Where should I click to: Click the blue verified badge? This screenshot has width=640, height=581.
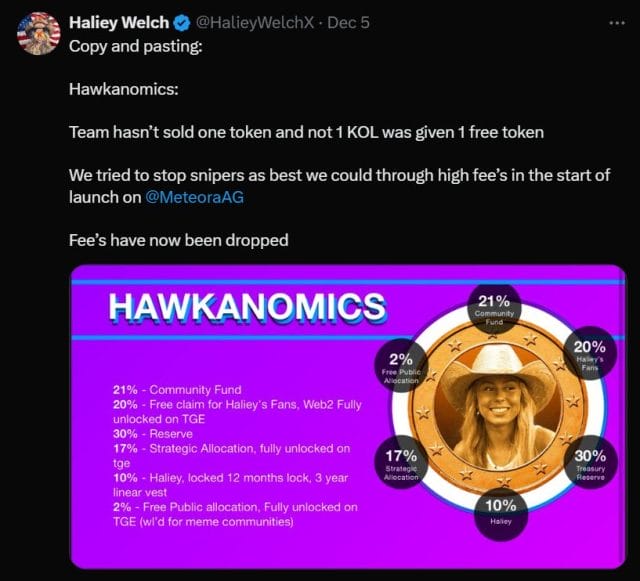coord(182,22)
